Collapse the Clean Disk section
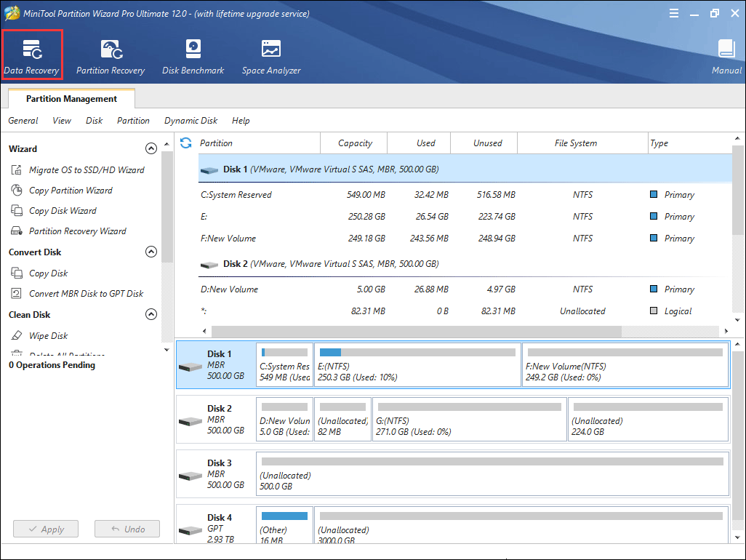The width and height of the screenshot is (746, 560). point(151,315)
